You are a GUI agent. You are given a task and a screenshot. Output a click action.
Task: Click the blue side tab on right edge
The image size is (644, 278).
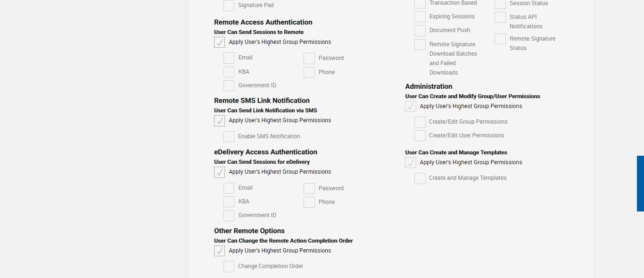click(x=640, y=184)
